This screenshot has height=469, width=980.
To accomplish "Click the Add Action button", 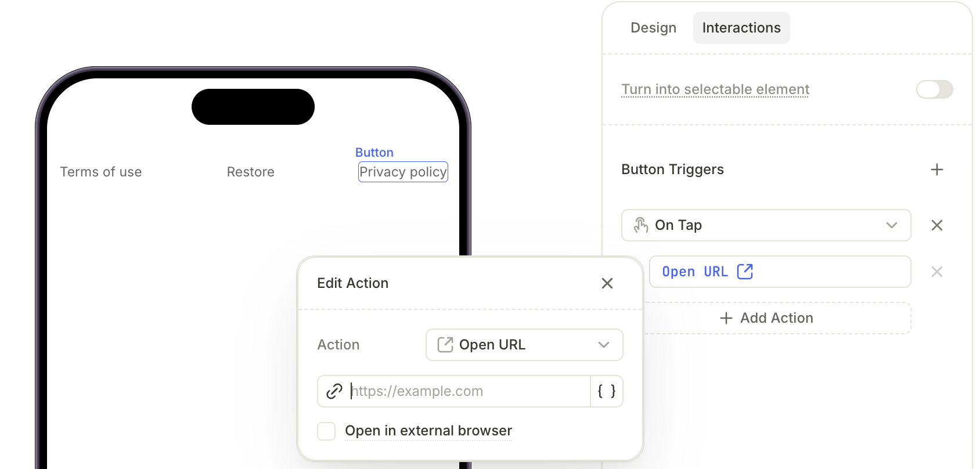I will [766, 318].
